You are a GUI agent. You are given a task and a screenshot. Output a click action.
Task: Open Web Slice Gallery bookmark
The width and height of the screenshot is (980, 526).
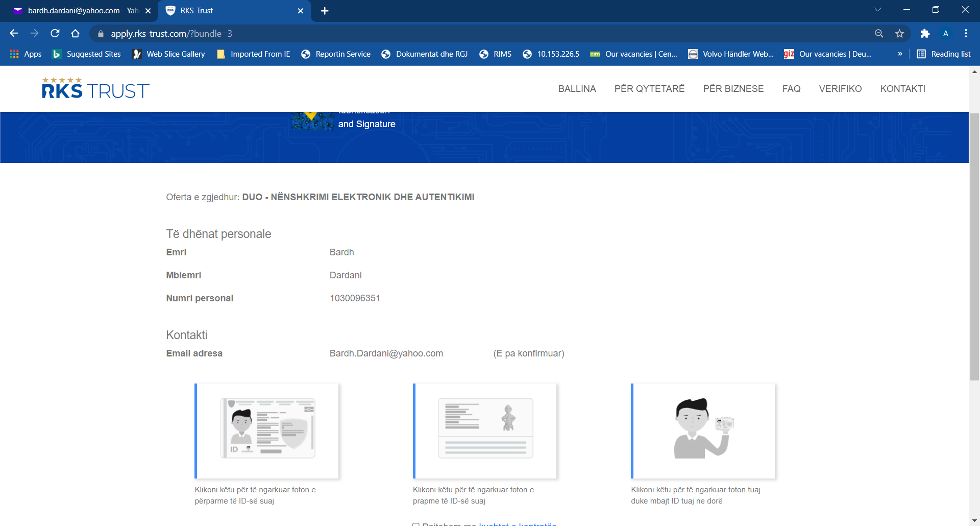tap(169, 54)
